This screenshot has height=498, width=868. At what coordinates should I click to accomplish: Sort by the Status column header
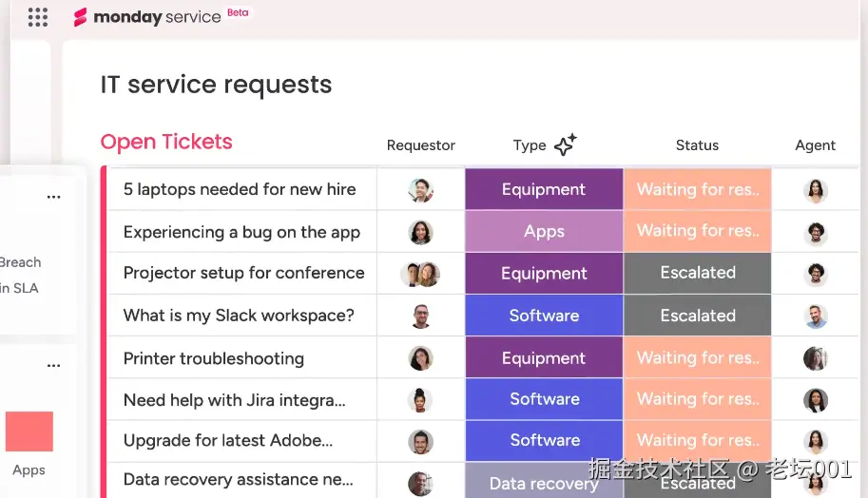[697, 145]
